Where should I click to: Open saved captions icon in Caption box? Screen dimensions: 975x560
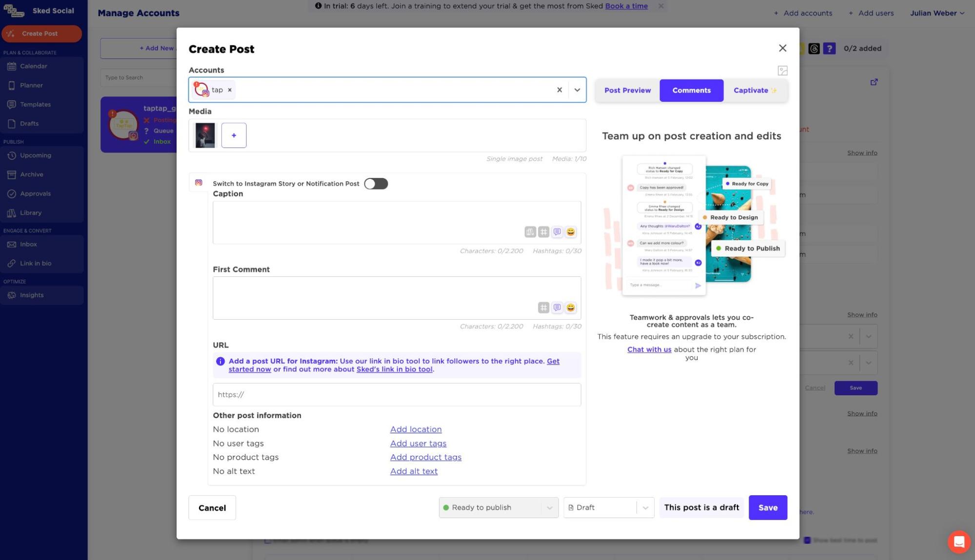coord(557,232)
